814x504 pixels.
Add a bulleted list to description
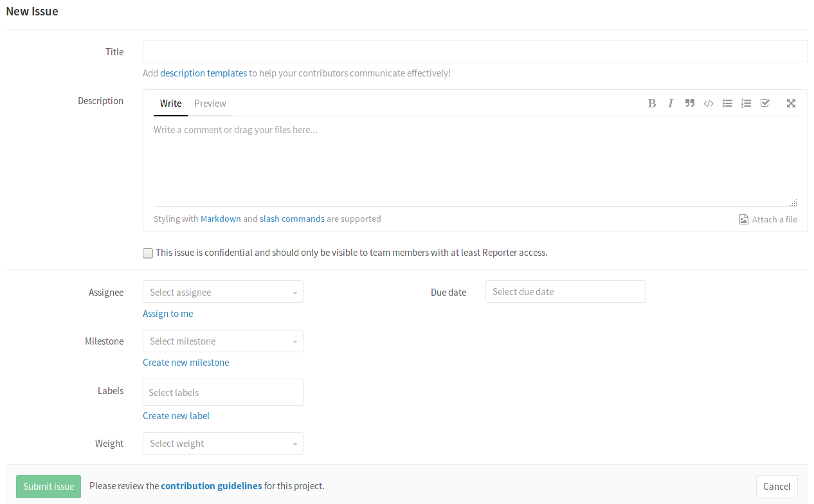(x=727, y=104)
